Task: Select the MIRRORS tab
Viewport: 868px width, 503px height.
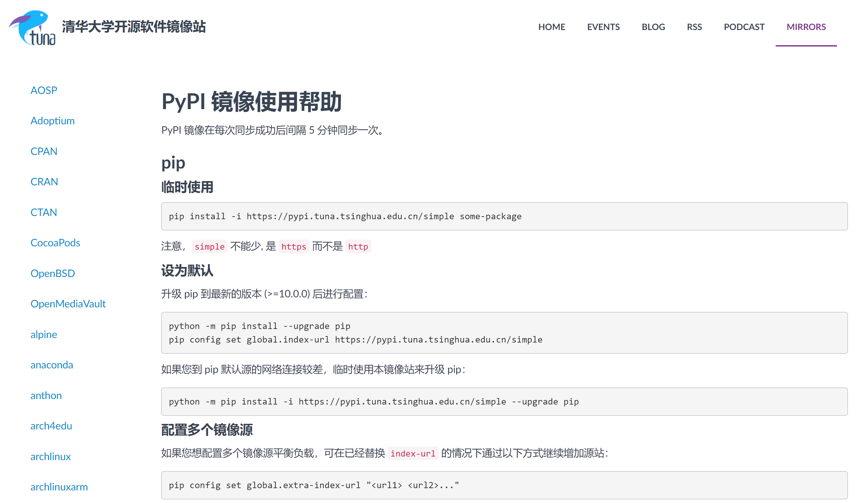Action: pos(806,27)
